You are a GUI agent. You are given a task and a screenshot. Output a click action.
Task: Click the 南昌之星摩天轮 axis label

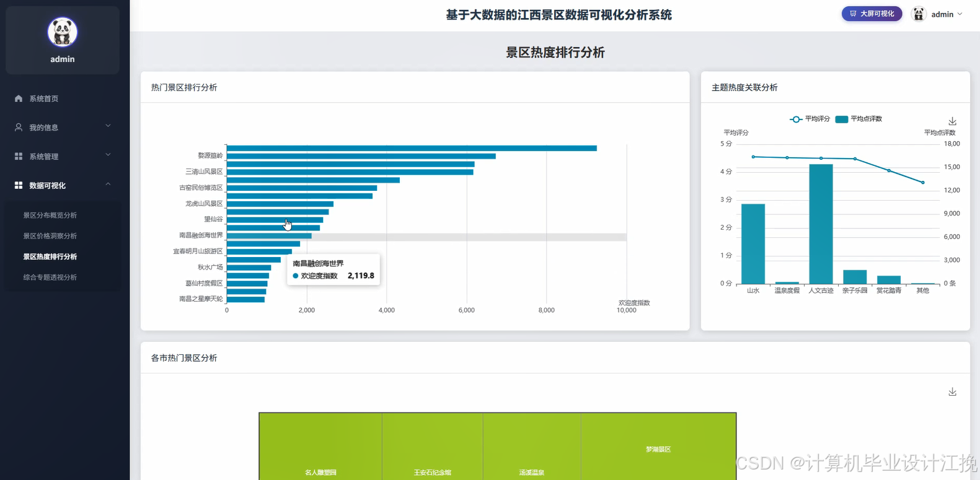[201, 299]
